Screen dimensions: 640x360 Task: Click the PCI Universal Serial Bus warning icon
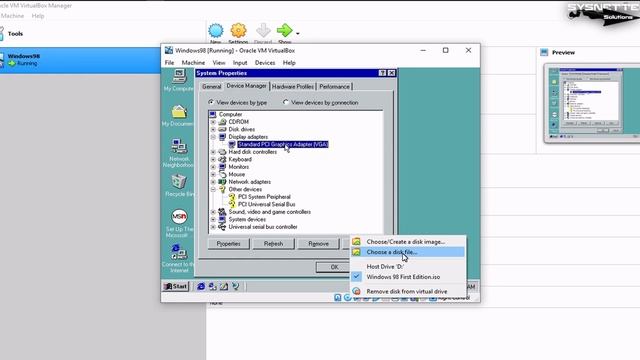pyautogui.click(x=232, y=204)
